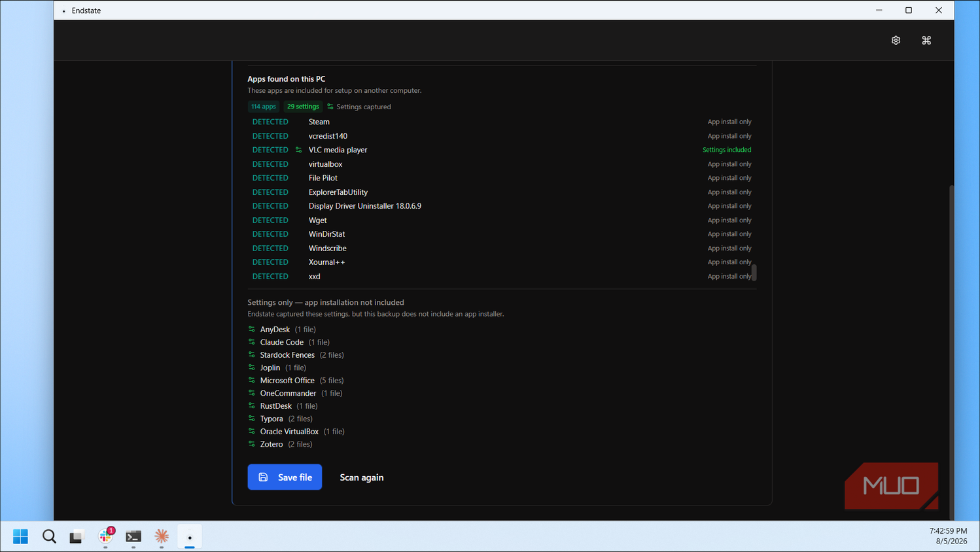Click the settings icon next to Stardock Fences

[252, 354]
